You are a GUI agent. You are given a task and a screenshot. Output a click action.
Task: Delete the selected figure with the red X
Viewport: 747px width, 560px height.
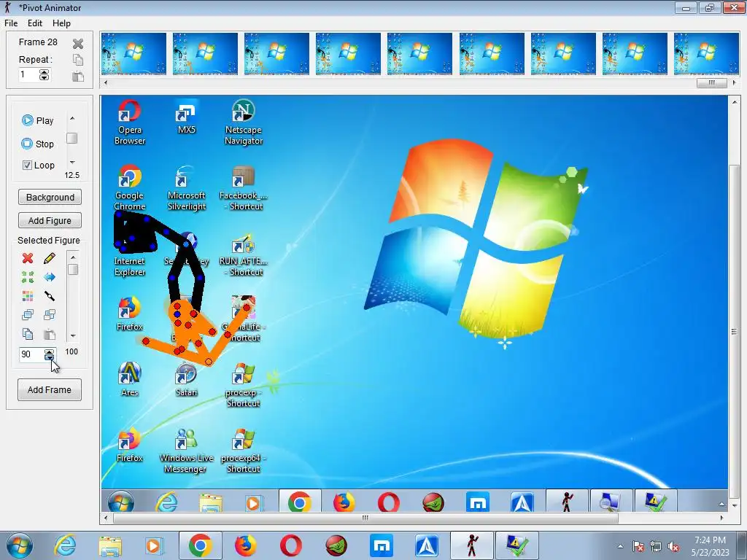28,258
